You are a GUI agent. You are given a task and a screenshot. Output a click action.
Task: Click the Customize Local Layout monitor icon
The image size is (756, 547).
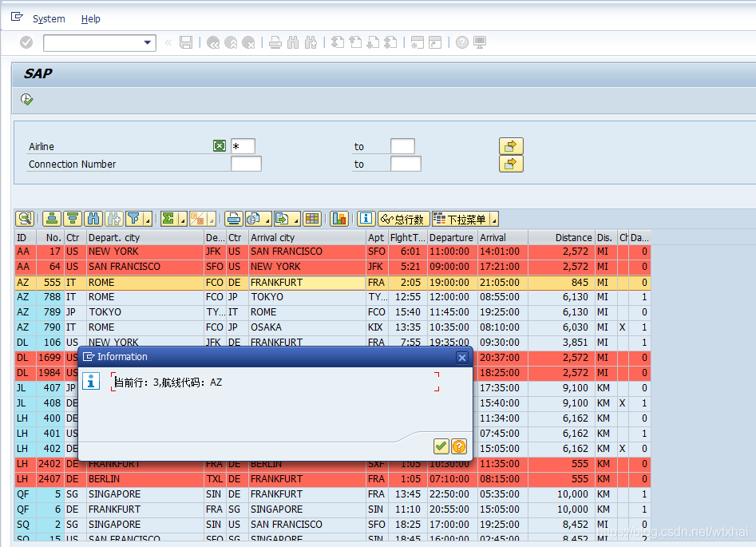tap(480, 42)
